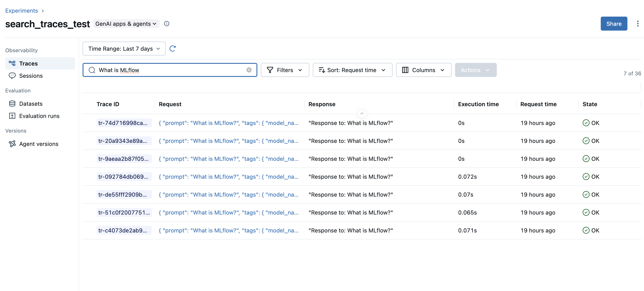
Task: Select the Traces icon in the sidebar
Action: point(12,63)
